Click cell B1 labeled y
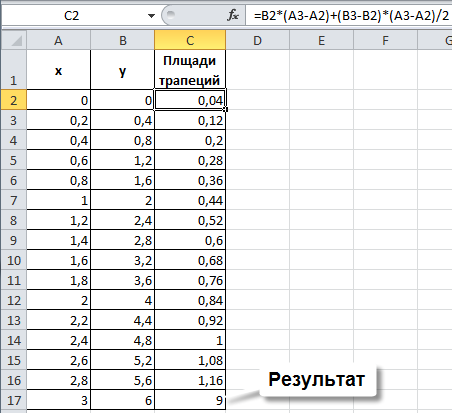Screen dimensions: 452x413 pyautogui.click(x=123, y=70)
